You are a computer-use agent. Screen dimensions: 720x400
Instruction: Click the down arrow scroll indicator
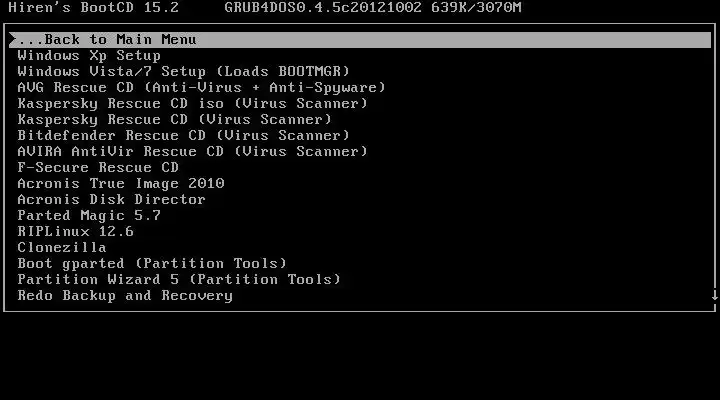click(714, 295)
